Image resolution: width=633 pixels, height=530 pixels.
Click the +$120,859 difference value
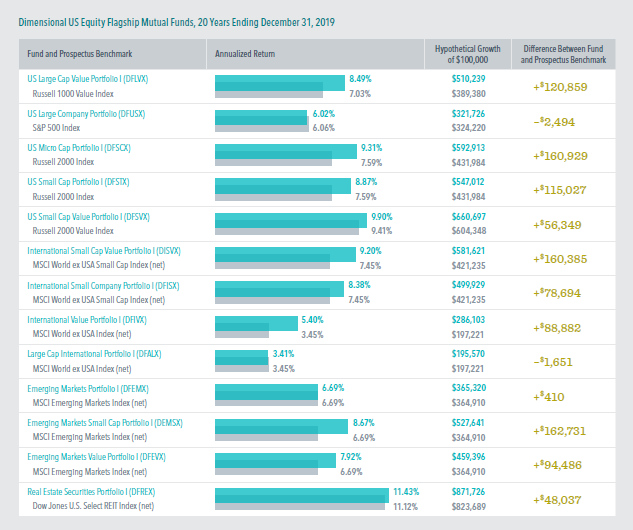tap(560, 87)
